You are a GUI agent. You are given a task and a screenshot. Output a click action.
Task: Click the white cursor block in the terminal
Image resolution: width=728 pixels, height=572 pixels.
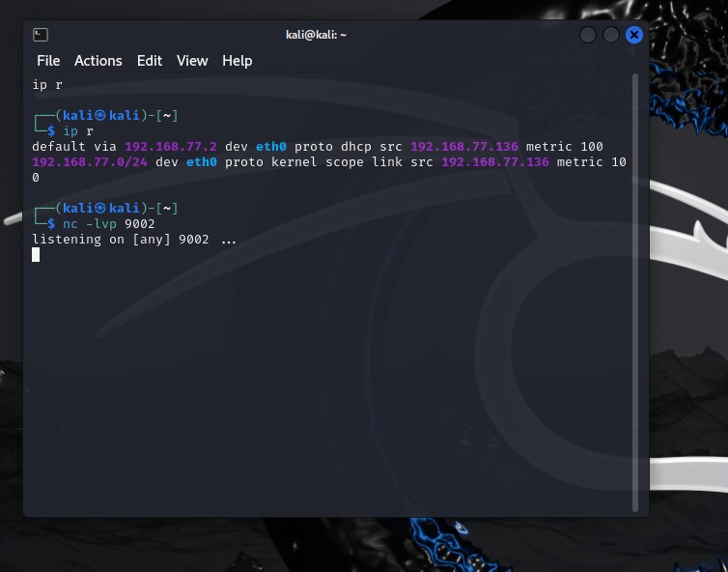pos(36,255)
